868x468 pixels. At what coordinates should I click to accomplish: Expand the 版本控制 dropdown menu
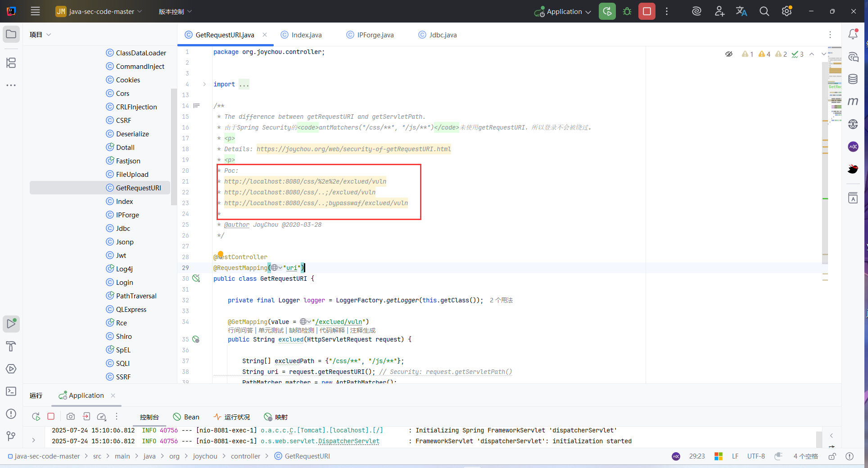click(175, 12)
